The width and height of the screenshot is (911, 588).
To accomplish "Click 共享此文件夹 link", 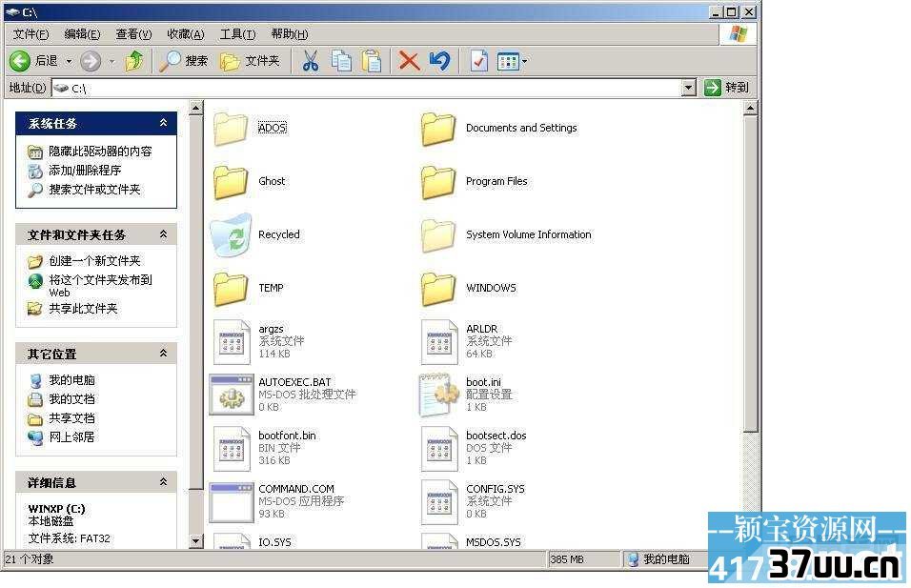I will pyautogui.click(x=83, y=309).
